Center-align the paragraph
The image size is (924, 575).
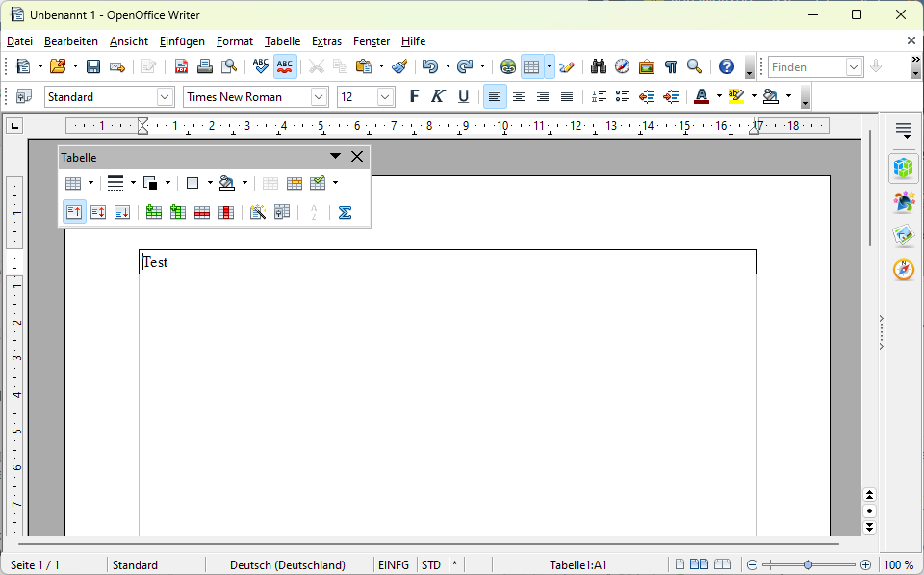[519, 96]
